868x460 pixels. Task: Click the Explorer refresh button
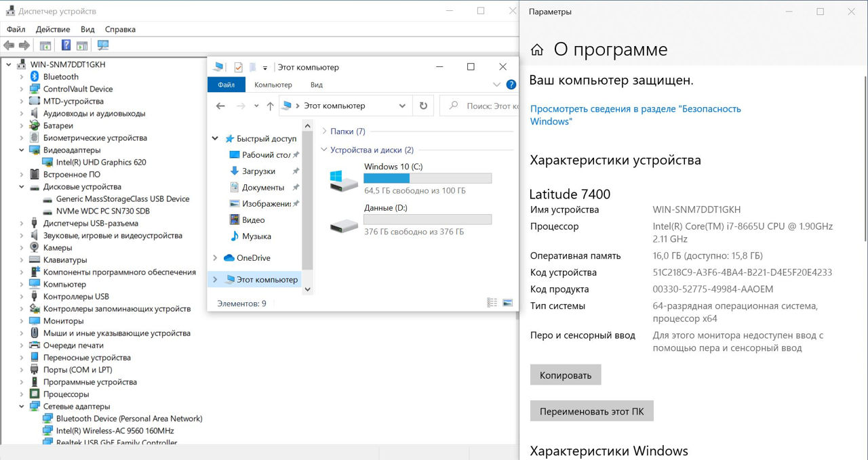click(423, 106)
